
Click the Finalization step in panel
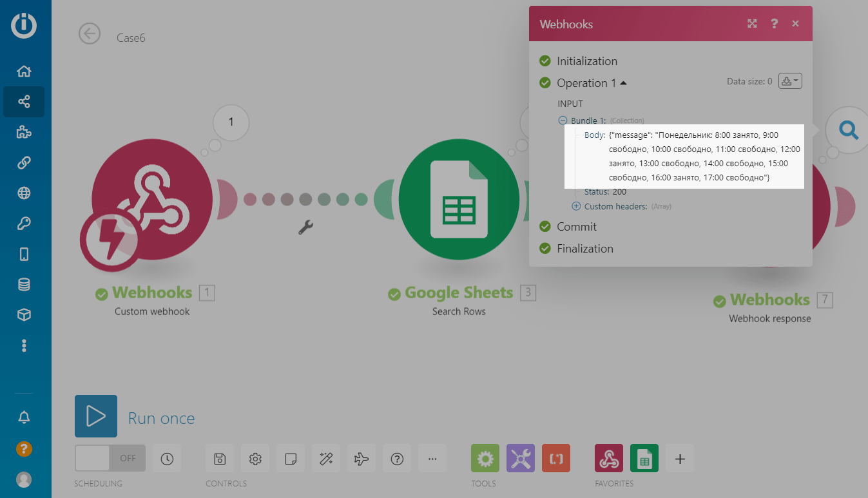coord(585,249)
